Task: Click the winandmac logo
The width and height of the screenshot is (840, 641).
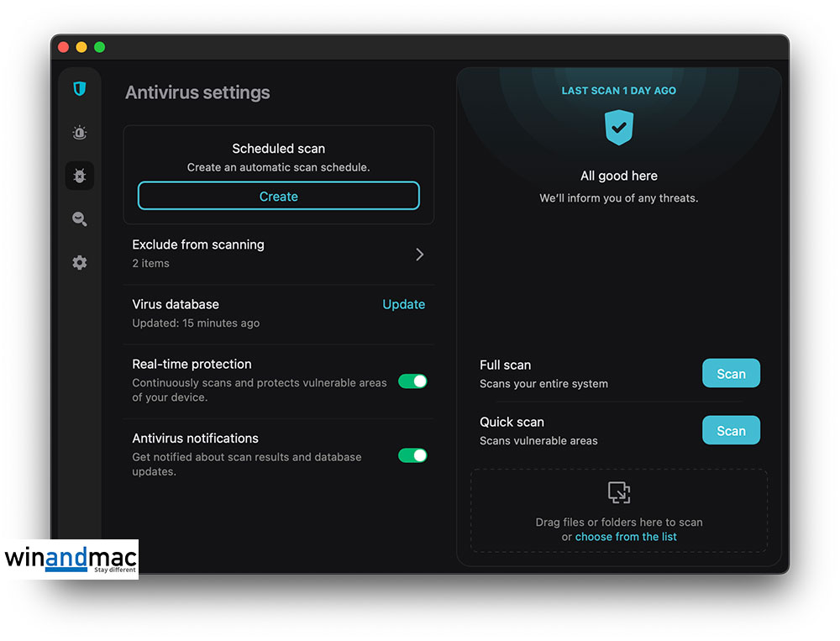Action: click(x=70, y=560)
